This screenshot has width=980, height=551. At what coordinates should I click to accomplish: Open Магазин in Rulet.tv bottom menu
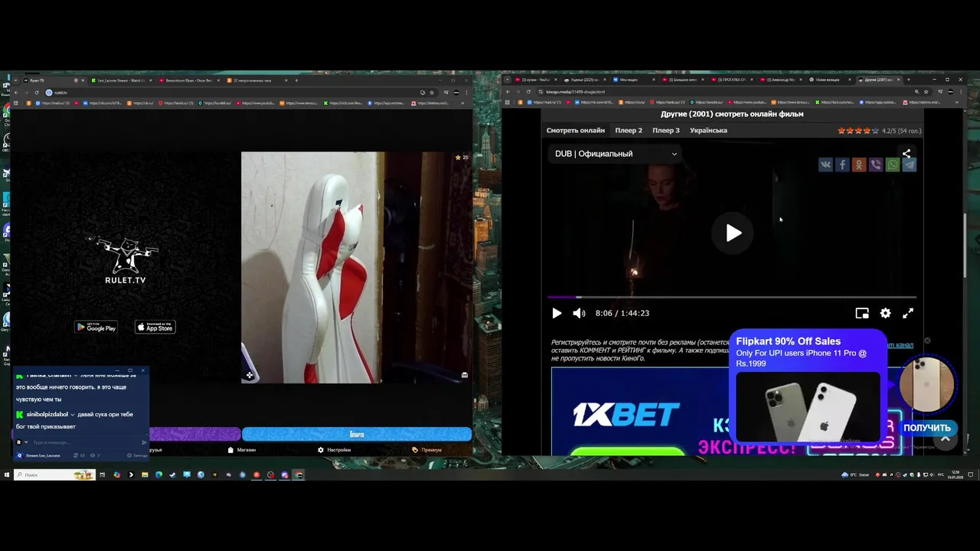pyautogui.click(x=242, y=450)
